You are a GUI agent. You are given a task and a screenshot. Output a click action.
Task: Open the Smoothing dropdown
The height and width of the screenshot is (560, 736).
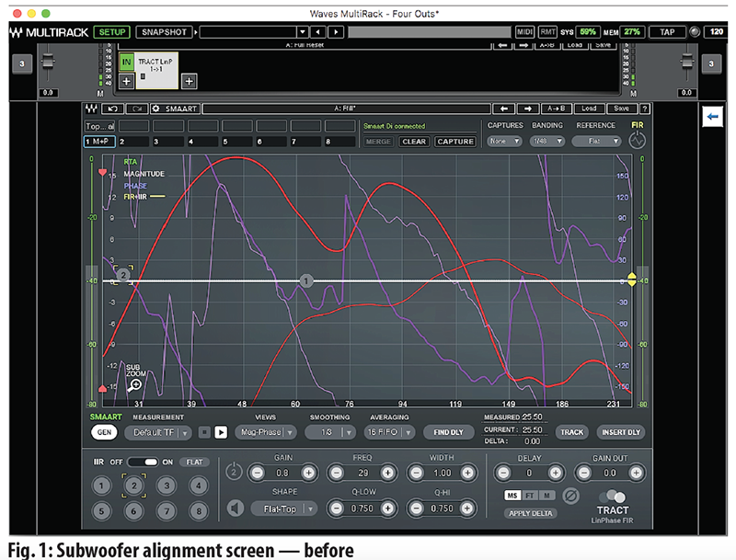pyautogui.click(x=330, y=432)
